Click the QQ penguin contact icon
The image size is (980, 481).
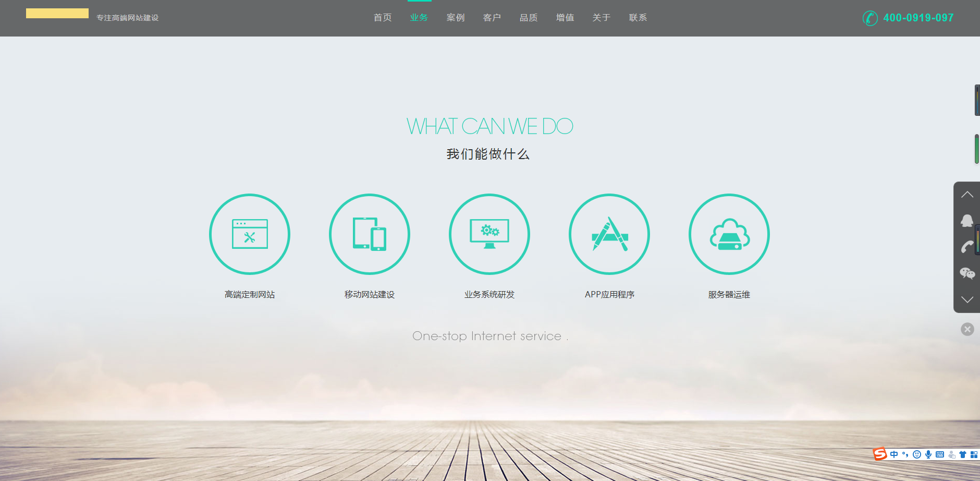pyautogui.click(x=967, y=221)
